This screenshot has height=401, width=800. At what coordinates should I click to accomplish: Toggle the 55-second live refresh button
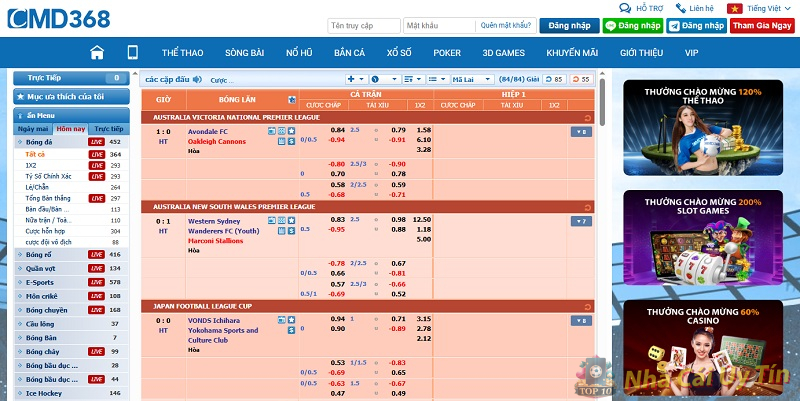click(x=580, y=79)
